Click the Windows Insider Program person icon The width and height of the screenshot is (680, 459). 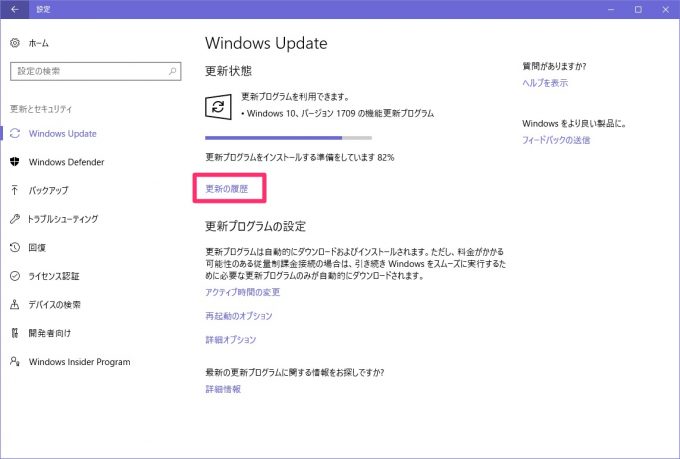click(15, 361)
